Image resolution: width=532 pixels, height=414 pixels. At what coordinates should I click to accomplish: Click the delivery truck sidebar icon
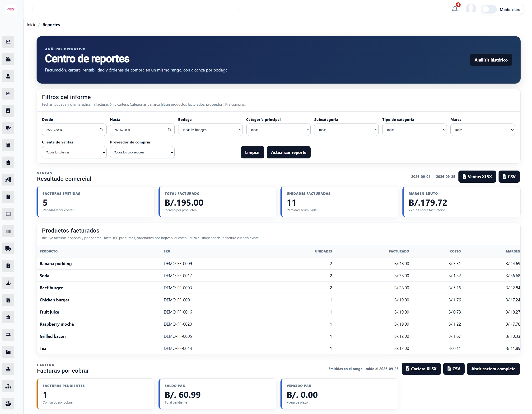pyautogui.click(x=8, y=248)
